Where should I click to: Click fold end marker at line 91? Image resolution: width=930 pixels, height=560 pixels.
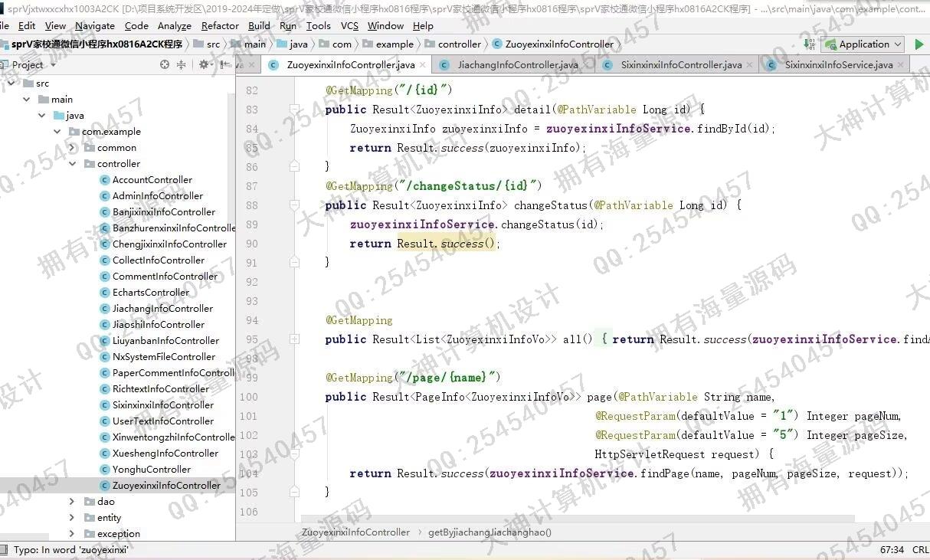(294, 261)
